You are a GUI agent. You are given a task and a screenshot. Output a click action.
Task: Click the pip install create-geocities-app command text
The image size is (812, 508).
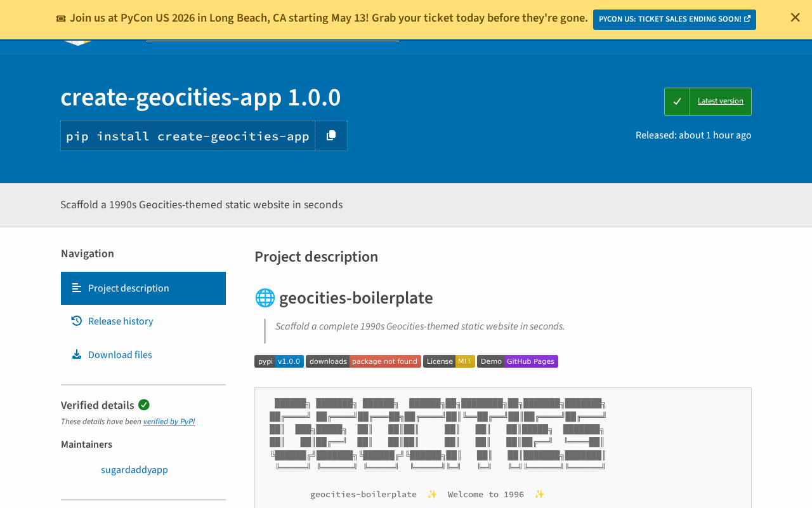[x=188, y=136]
